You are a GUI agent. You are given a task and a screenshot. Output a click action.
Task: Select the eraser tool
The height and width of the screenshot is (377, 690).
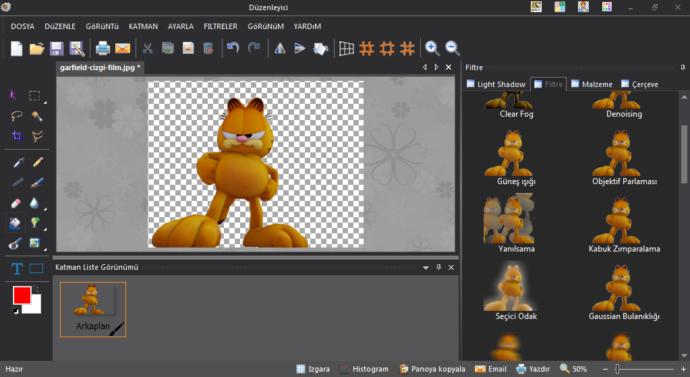(16, 203)
